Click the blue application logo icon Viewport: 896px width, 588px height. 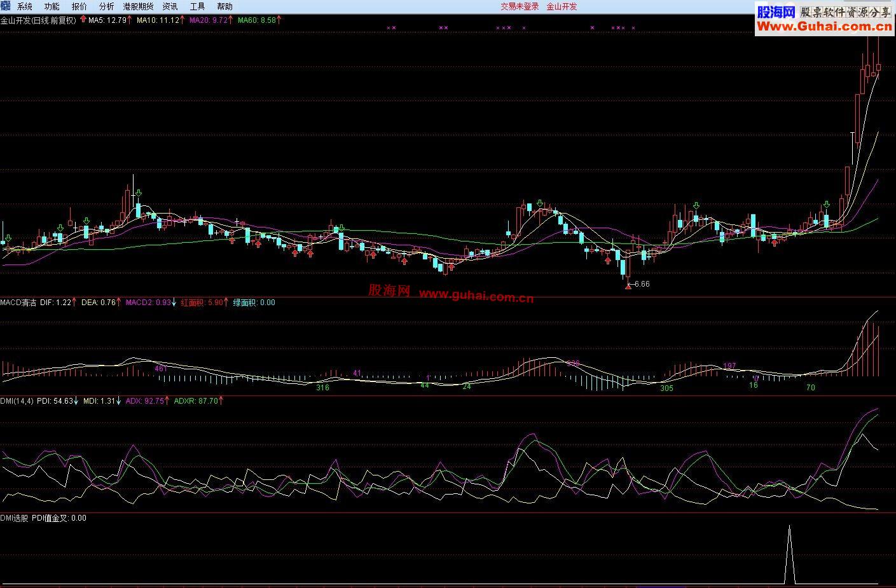(x=6, y=6)
